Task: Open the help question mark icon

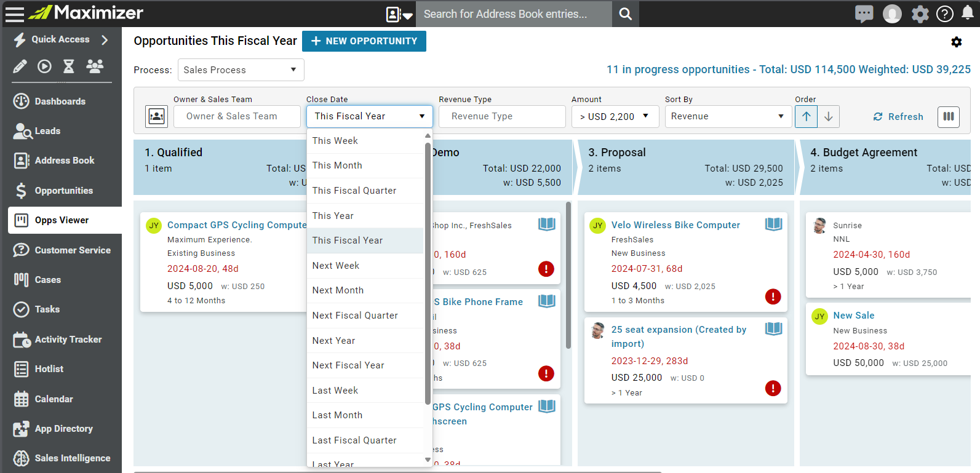Action: click(945, 14)
